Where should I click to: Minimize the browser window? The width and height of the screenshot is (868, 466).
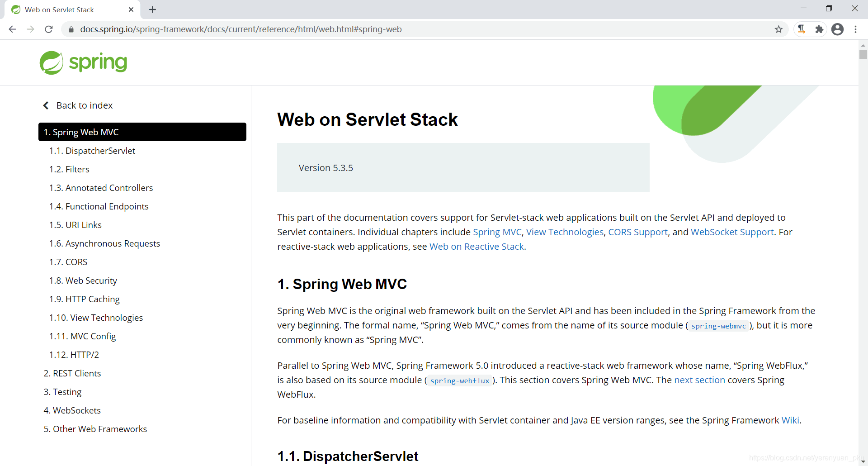pos(803,8)
